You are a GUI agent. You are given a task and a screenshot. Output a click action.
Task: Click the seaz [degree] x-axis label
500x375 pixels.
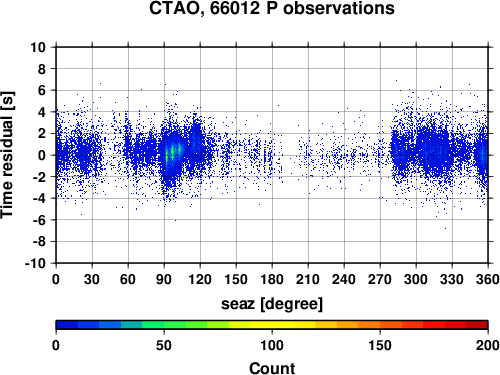point(272,304)
